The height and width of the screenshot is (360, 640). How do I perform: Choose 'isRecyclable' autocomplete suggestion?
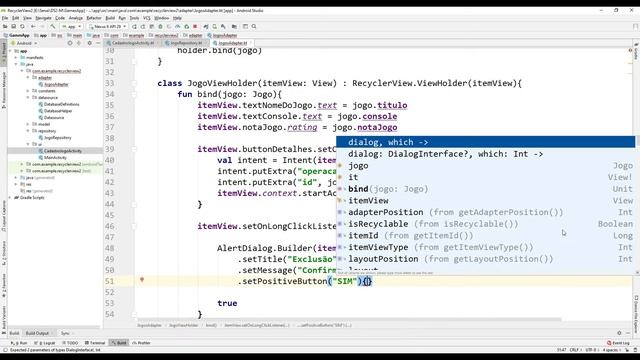tap(485, 224)
